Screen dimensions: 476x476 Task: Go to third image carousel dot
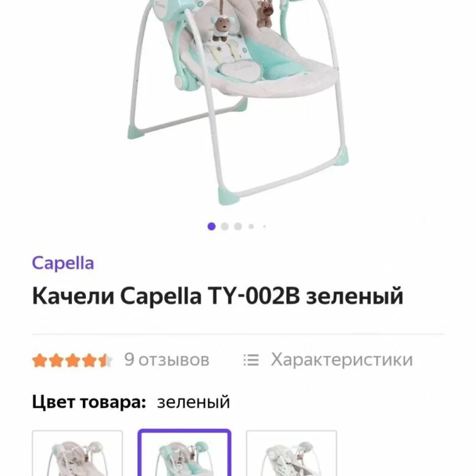pyautogui.click(x=238, y=226)
